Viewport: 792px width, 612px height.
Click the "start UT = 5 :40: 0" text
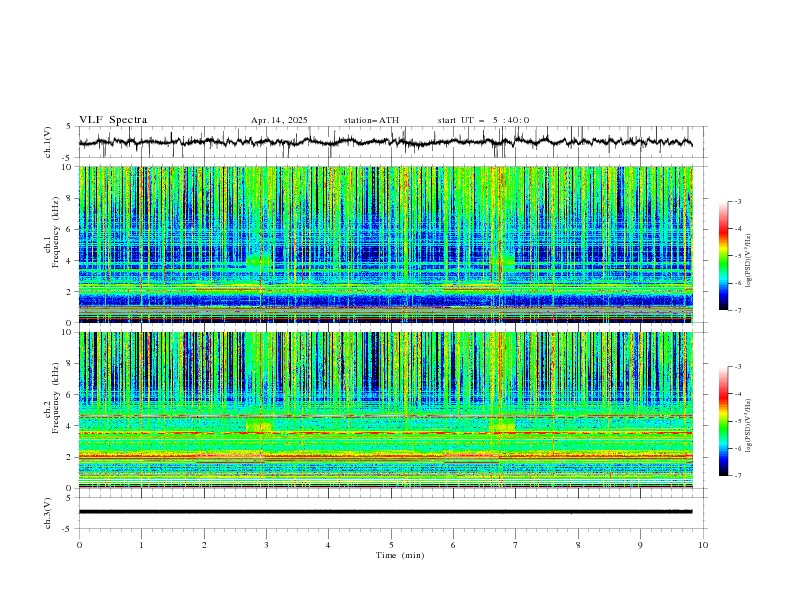coord(483,120)
